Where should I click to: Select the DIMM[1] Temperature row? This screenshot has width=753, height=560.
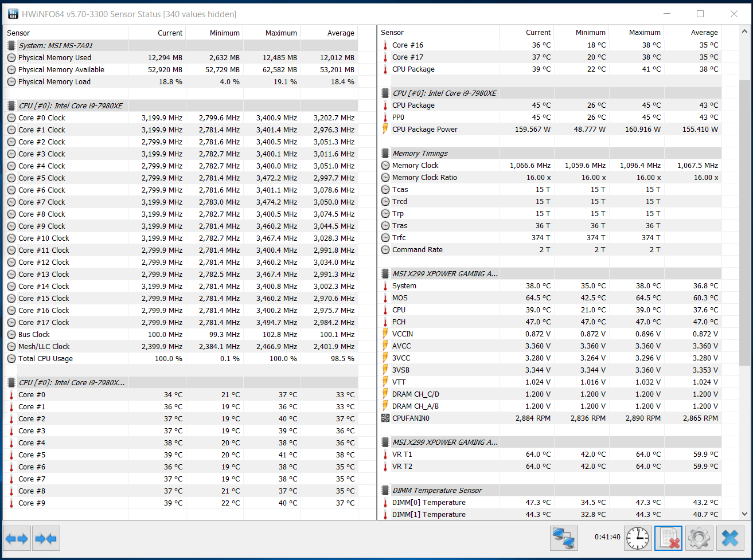pos(549,514)
